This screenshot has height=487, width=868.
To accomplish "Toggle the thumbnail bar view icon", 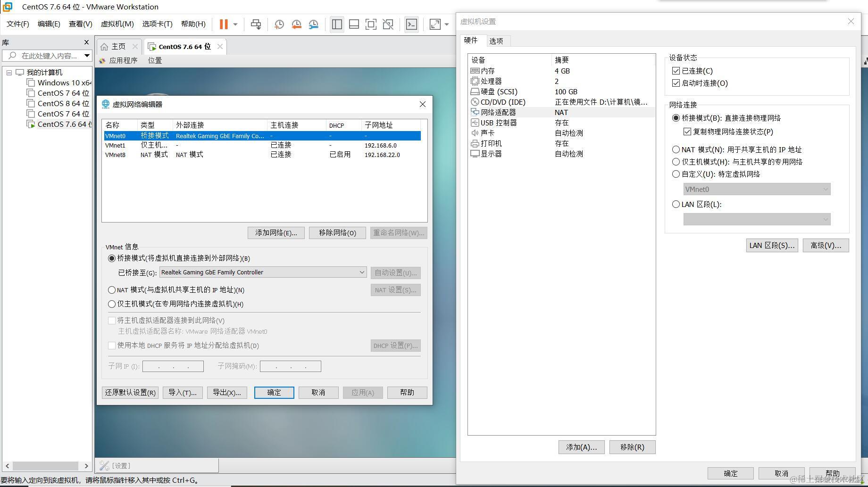I will pos(354,24).
